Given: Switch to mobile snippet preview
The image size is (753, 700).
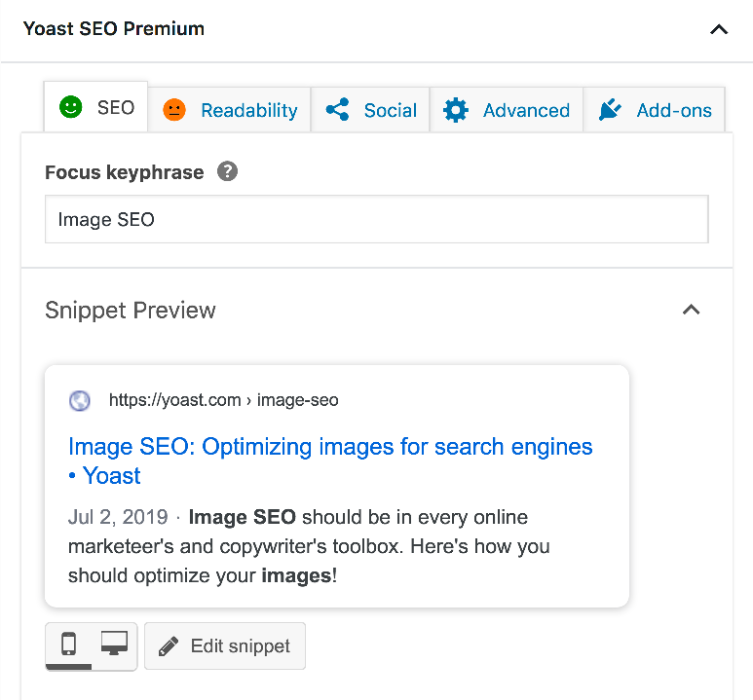Looking at the screenshot, I should point(69,645).
